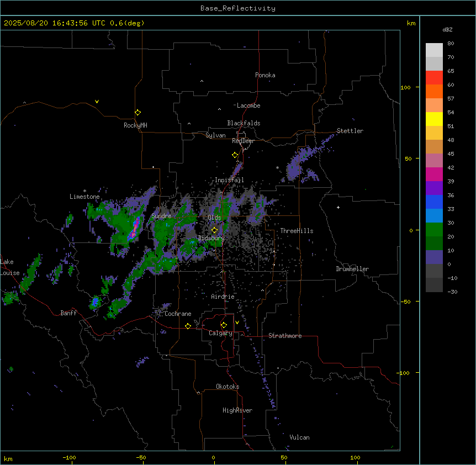The width and height of the screenshot is (476, 465).
Task: Select the orange 57-60 dBZ legend swatch
Action: click(x=434, y=91)
